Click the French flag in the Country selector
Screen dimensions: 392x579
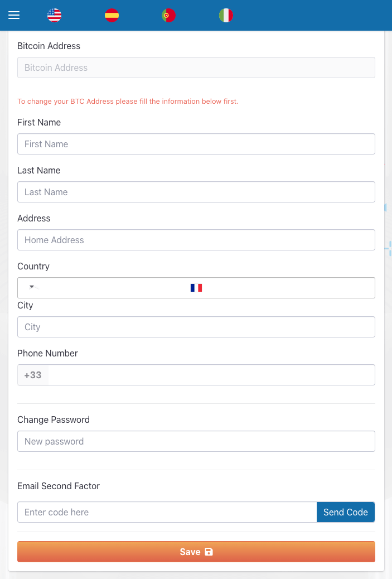coord(196,287)
